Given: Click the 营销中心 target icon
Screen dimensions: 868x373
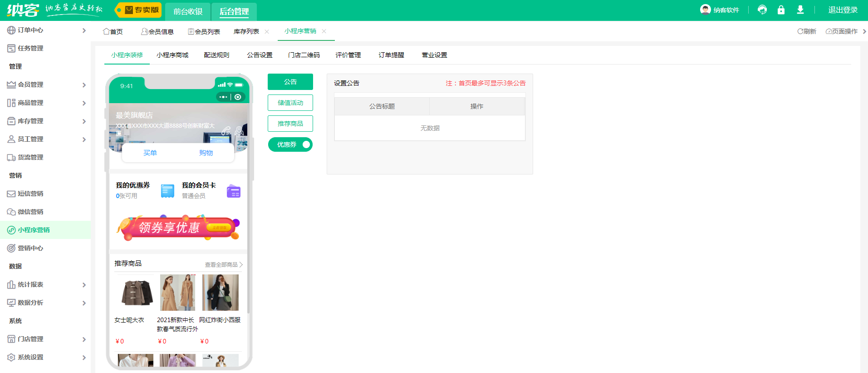Looking at the screenshot, I should 11,248.
